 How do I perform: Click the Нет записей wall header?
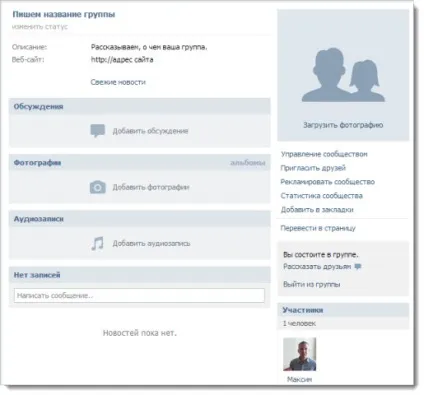(139, 275)
